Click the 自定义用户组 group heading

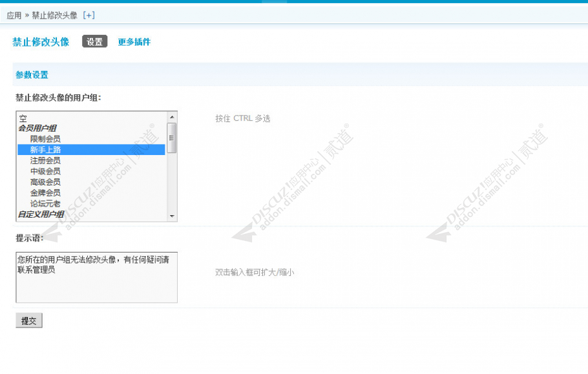point(41,214)
